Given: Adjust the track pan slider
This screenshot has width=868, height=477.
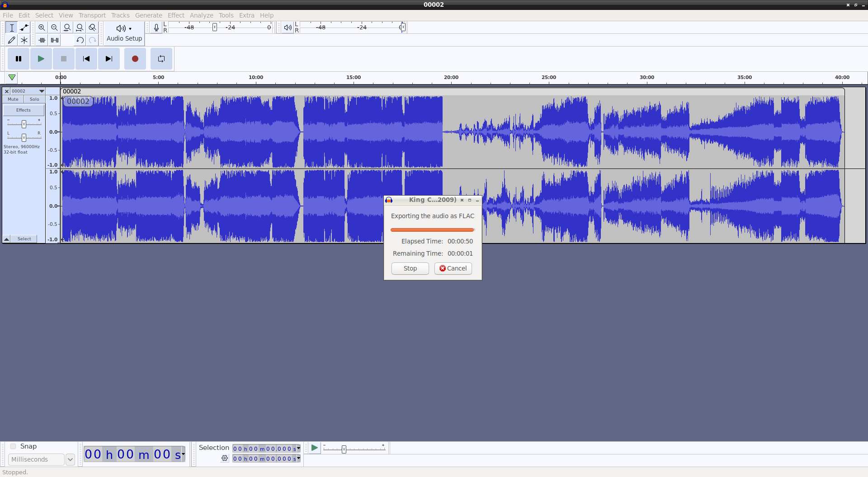Looking at the screenshot, I should (x=24, y=137).
